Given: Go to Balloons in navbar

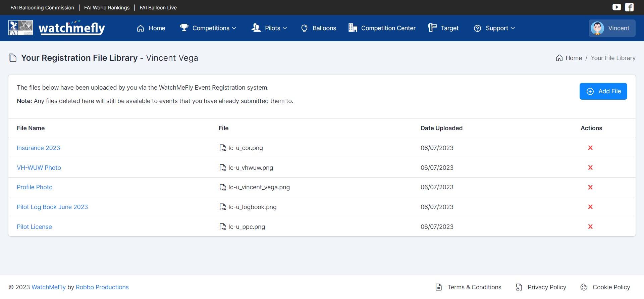Looking at the screenshot, I should 319,28.
